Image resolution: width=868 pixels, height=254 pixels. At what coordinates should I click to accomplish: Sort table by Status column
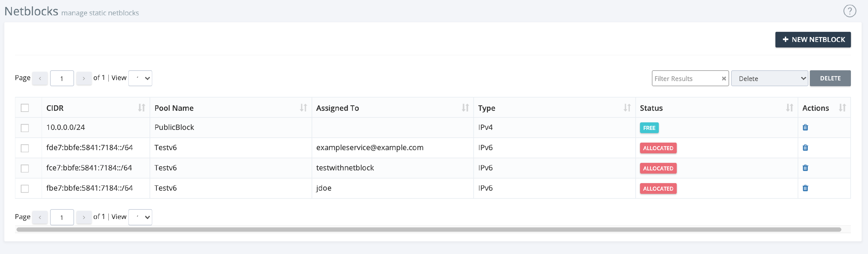790,108
